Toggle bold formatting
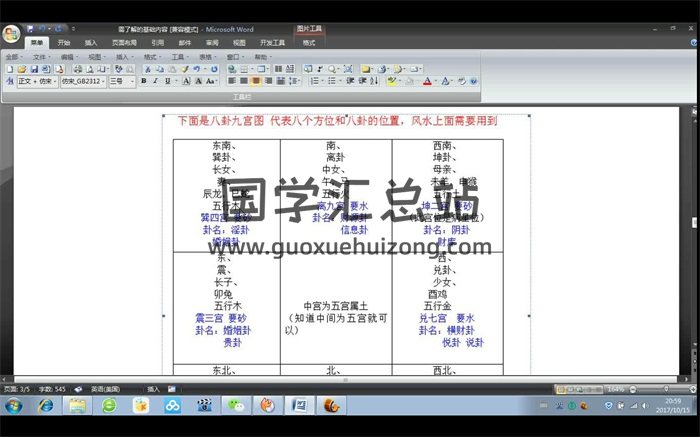Screen dimensions: 700x437 (143, 81)
